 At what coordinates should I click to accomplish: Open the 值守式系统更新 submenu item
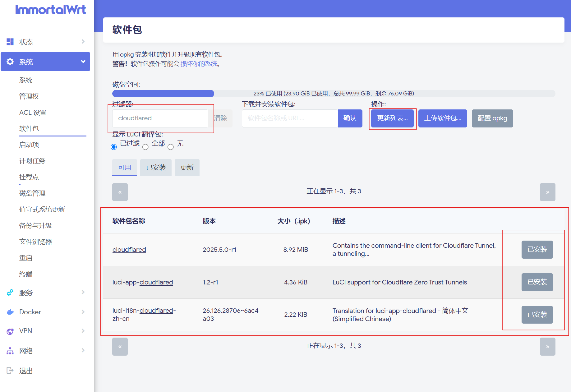[x=42, y=209]
